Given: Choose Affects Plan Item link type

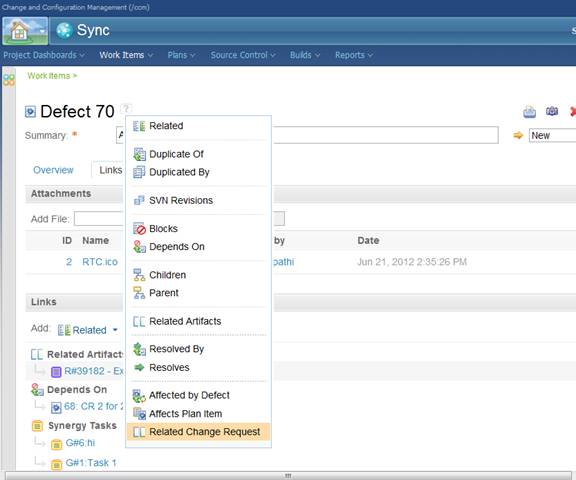Looking at the screenshot, I should (x=198, y=414).
